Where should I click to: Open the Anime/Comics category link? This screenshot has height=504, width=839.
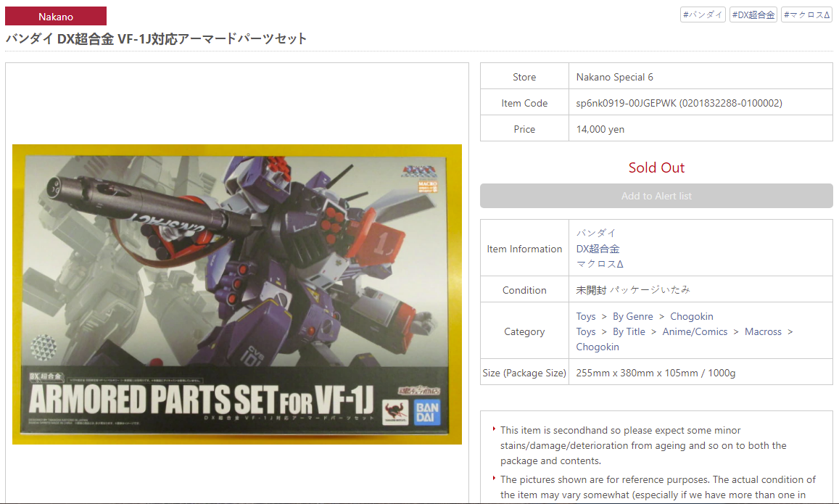[x=695, y=331]
